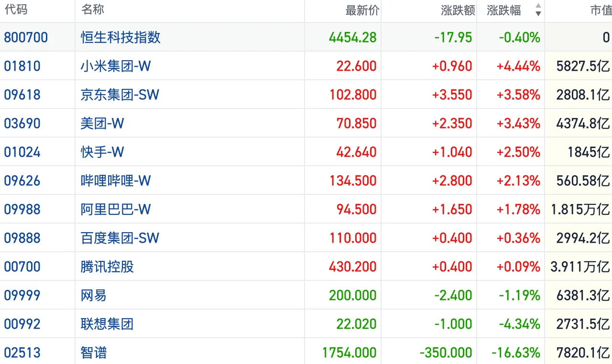Open 腾讯控股 stock details
The image size is (612, 364).
tap(107, 267)
